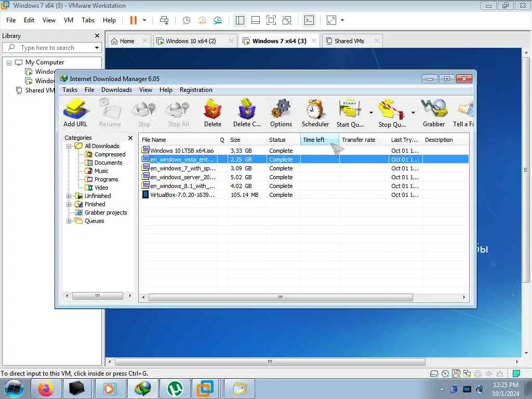Close the Categories panel
Viewport: 532px width, 399px height.
coord(130,138)
